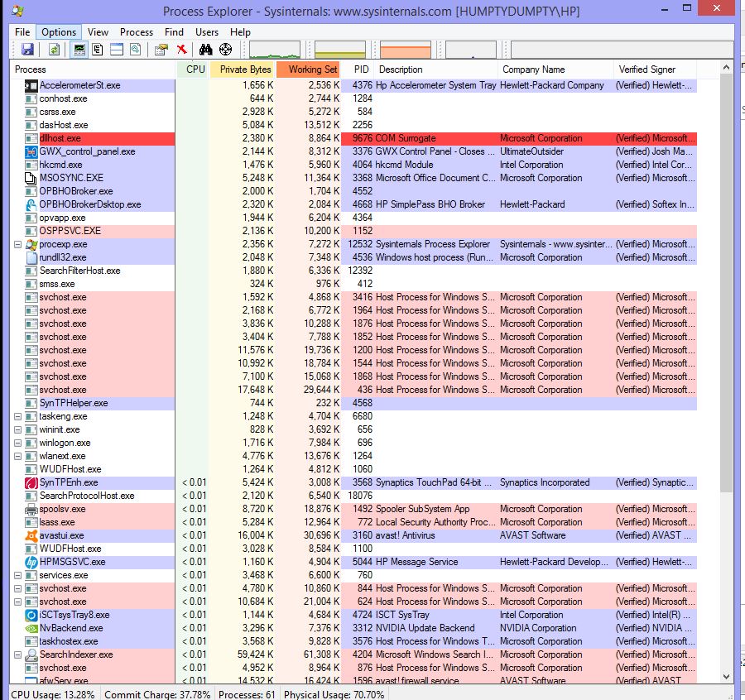This screenshot has width=745, height=700.
Task: Collapse the wininit.exe tree node
Action: pyautogui.click(x=17, y=429)
